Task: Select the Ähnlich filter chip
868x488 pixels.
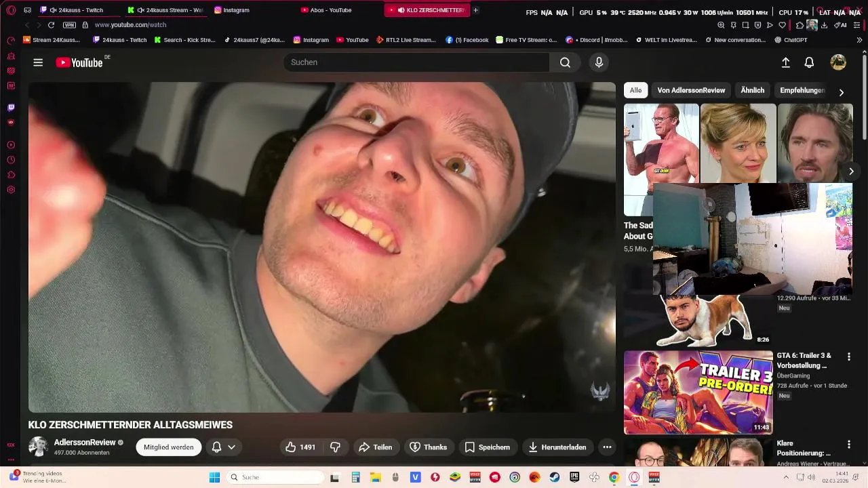Action: pos(753,90)
